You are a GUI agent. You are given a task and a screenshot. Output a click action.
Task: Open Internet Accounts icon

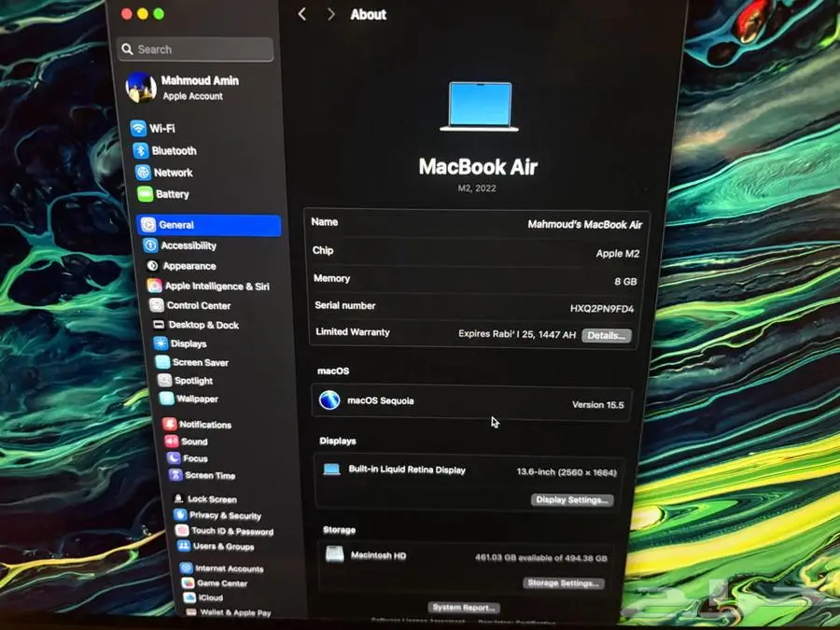click(x=186, y=567)
